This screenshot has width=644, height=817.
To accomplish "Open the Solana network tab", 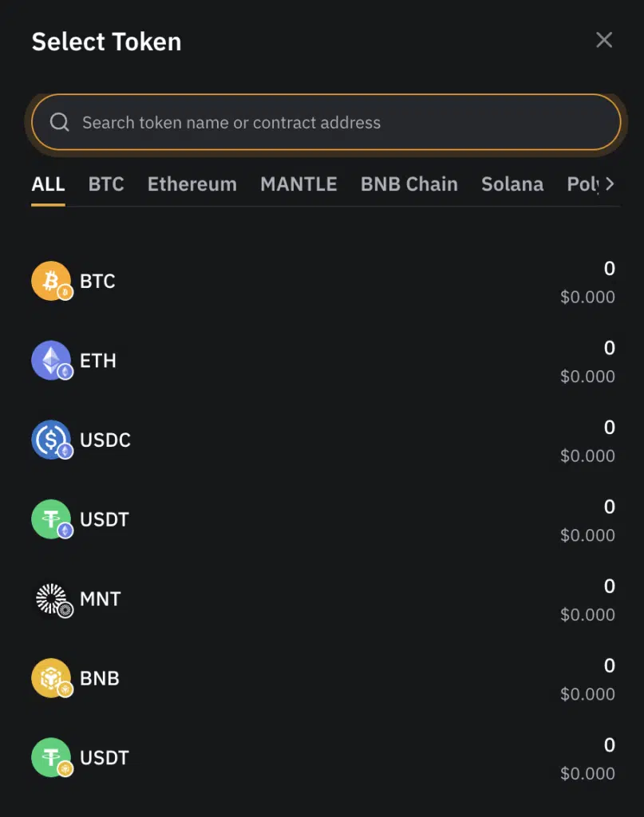I will click(x=512, y=184).
